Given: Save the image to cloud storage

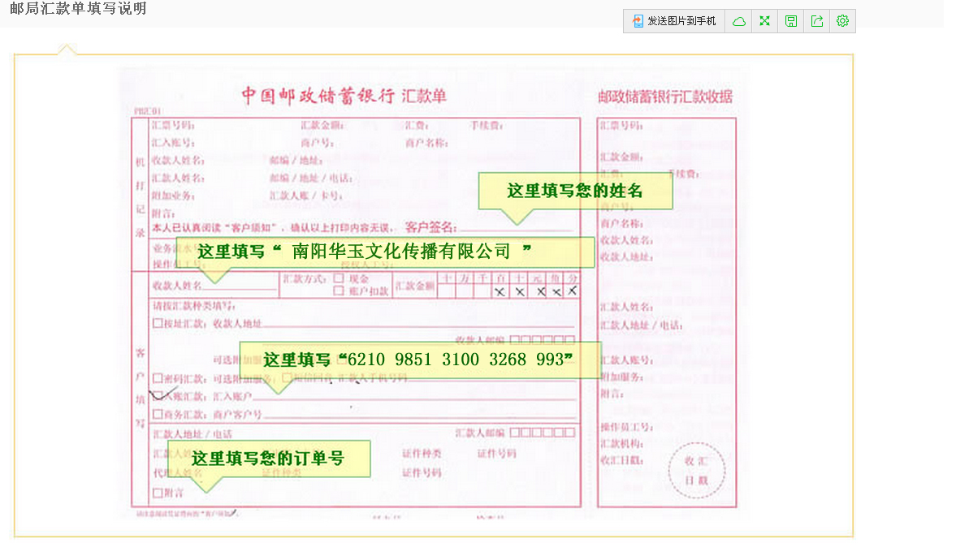Looking at the screenshot, I should 738,21.
